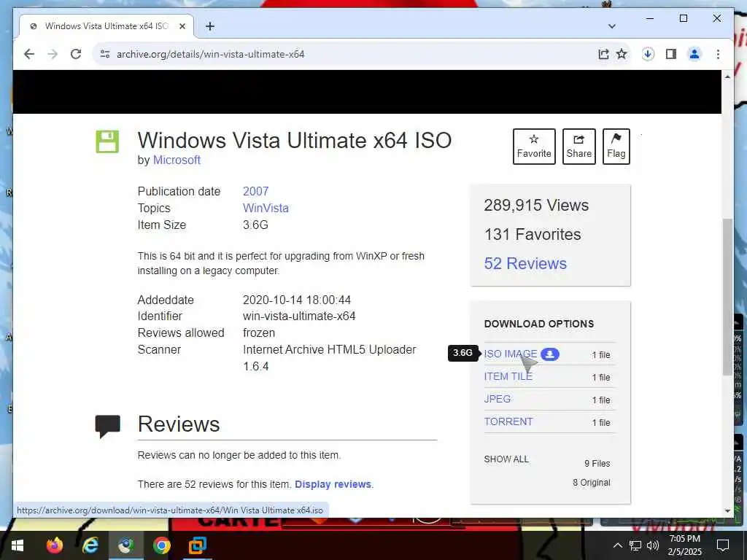The image size is (747, 560).
Task: Open the browser downloads icon
Action: 648,54
